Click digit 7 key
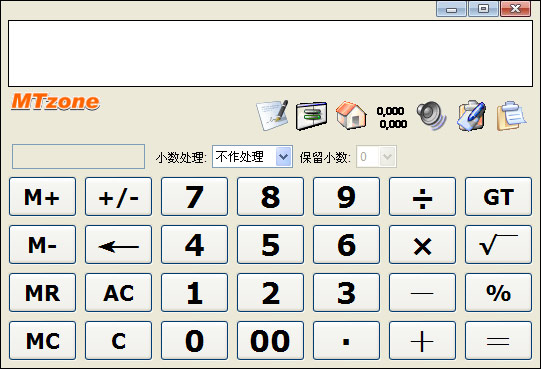541x369 pixels. (195, 197)
